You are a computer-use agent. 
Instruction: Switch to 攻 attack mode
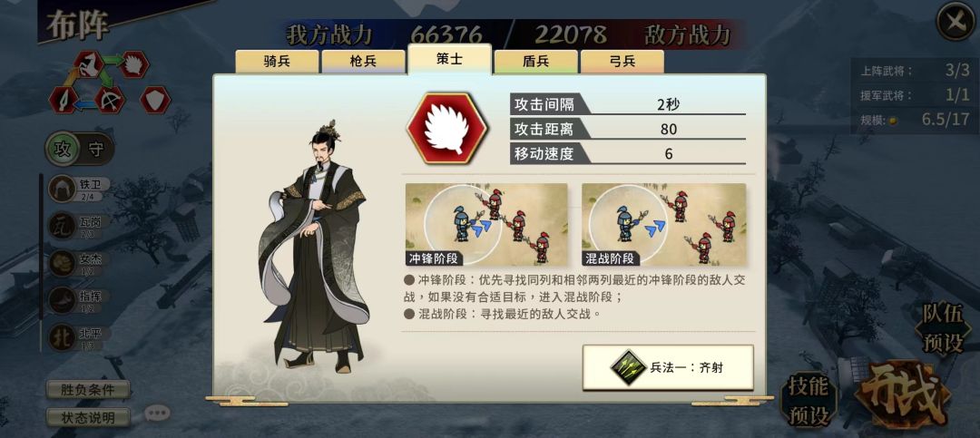coord(64,149)
